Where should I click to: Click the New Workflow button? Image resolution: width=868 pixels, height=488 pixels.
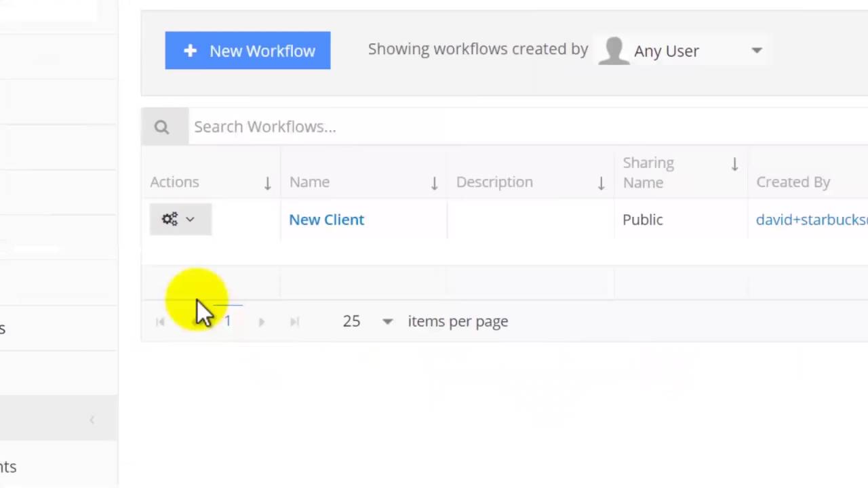click(248, 51)
